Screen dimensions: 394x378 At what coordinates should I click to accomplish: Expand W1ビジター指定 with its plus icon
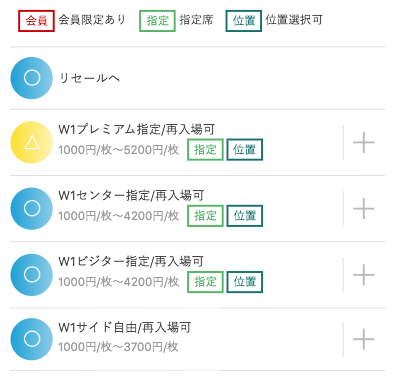[364, 275]
